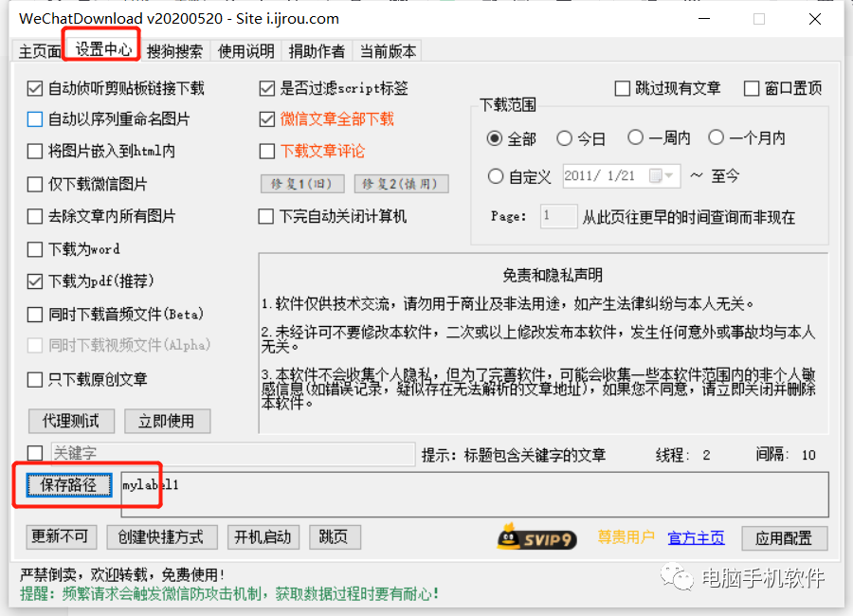Click the 线程 value 2
The image size is (853, 616).
pyautogui.click(x=706, y=455)
